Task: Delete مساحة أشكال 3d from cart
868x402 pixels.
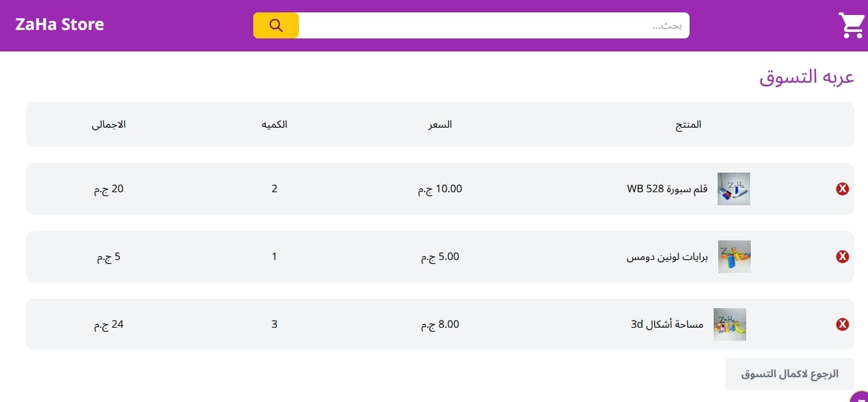Action: pyautogui.click(x=842, y=324)
